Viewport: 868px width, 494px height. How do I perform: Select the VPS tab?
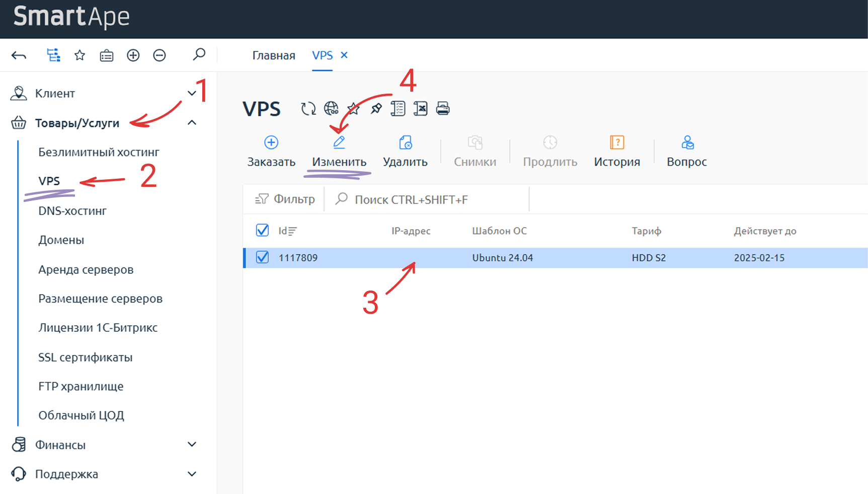pyautogui.click(x=323, y=55)
